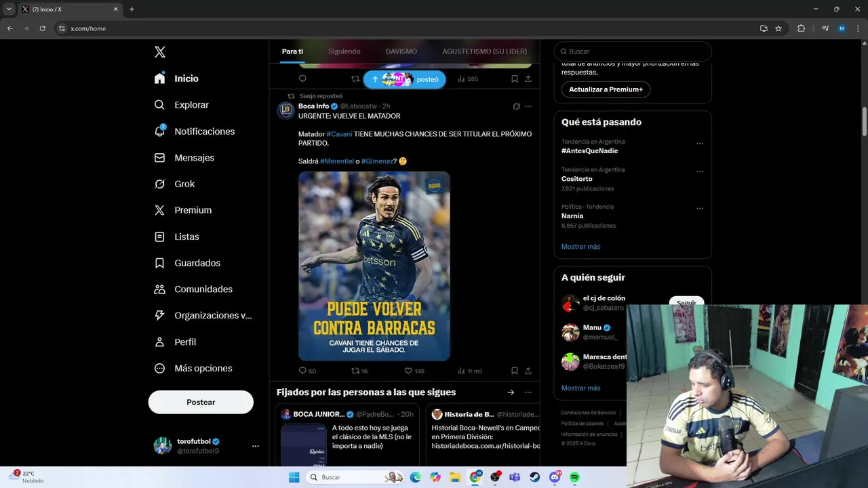This screenshot has width=868, height=488.
Task: Open options for #AntesQueNadie trend
Action: point(700,144)
